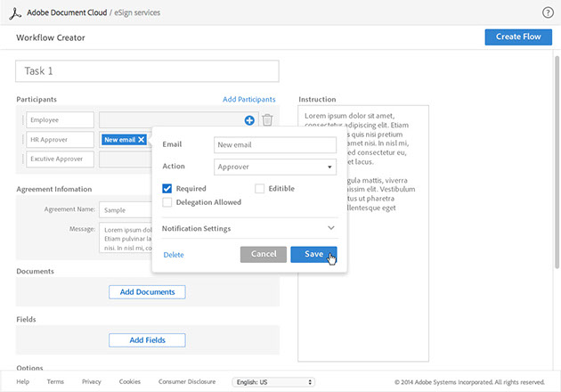Remove the New email tag with its X
The width and height of the screenshot is (561, 392).
pos(142,140)
